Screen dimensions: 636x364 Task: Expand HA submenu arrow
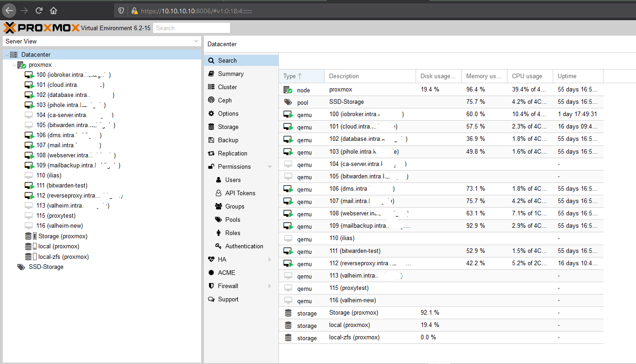[270, 259]
